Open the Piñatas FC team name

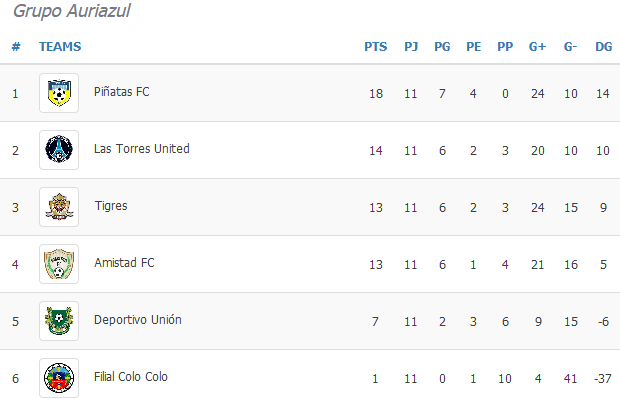coord(122,92)
